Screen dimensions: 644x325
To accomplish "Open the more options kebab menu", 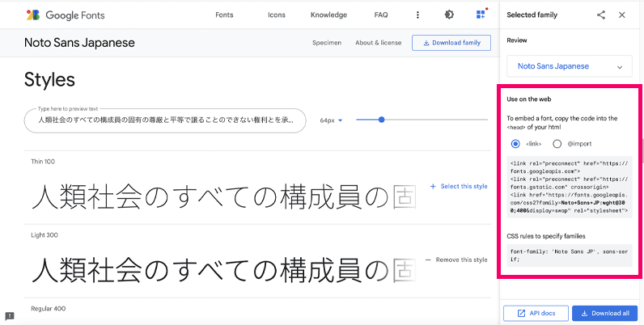I will 417,15.
